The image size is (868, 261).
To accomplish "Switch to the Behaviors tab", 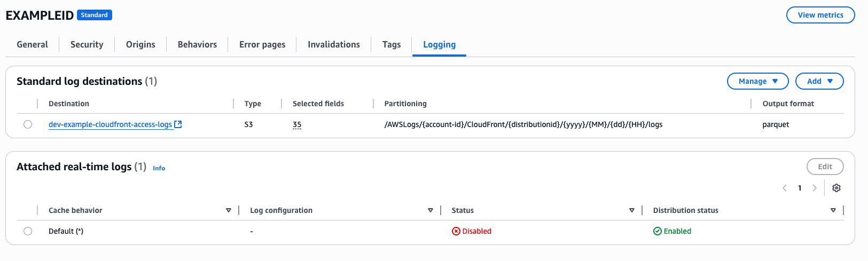I will tap(197, 44).
